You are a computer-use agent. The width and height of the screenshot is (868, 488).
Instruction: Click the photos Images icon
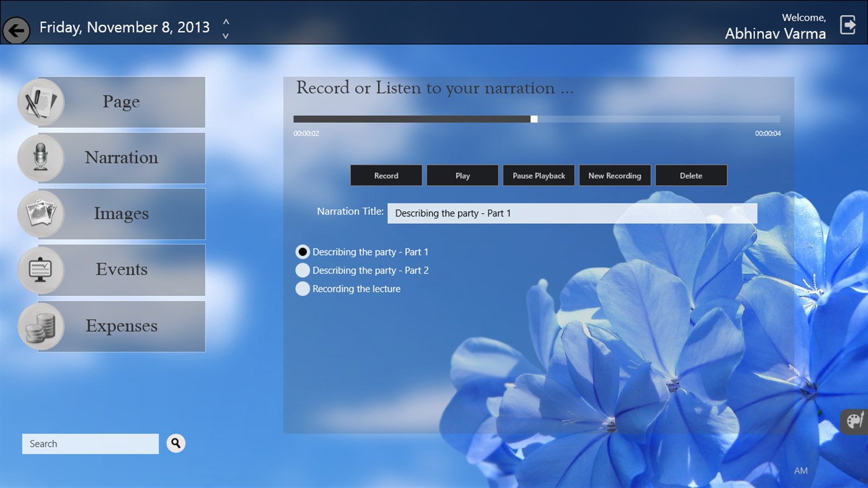41,214
